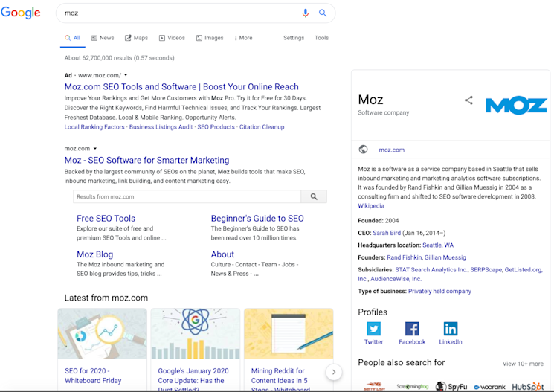Open the Rand Fishkin founder link

[405, 257]
